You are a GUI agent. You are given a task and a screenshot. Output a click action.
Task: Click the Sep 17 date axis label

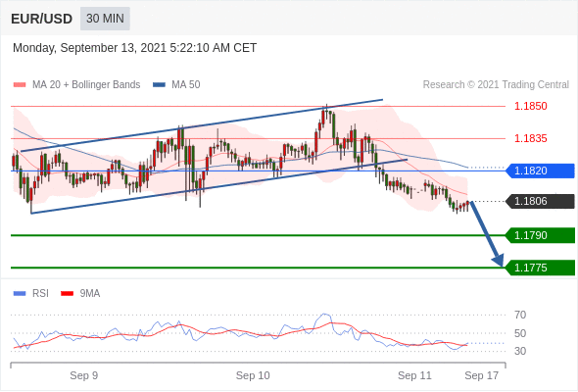point(481,375)
